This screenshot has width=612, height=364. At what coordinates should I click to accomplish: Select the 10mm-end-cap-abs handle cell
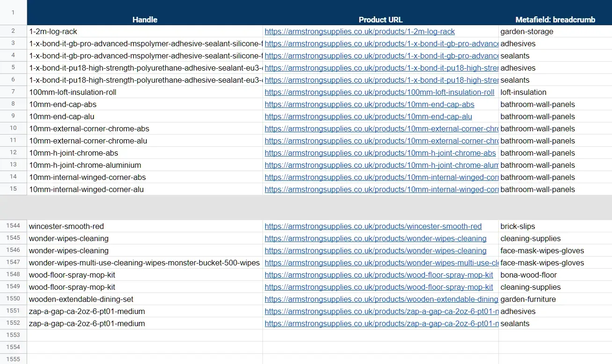click(145, 104)
